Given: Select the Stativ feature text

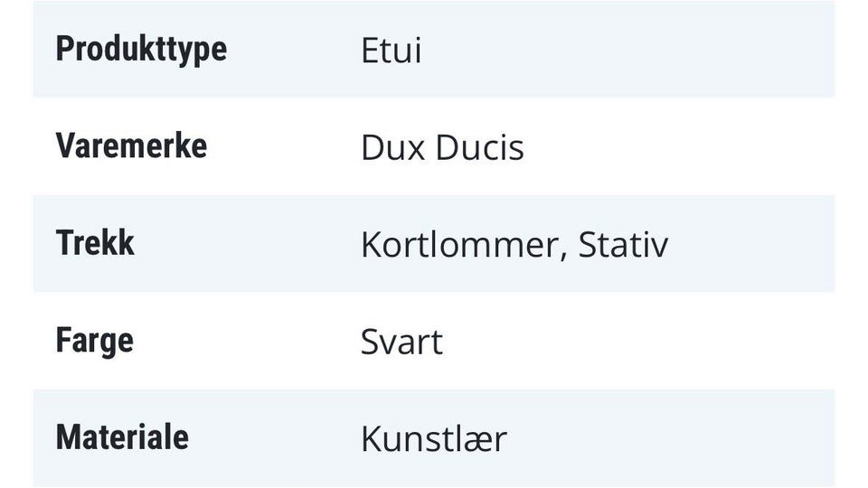Looking at the screenshot, I should [623, 246].
